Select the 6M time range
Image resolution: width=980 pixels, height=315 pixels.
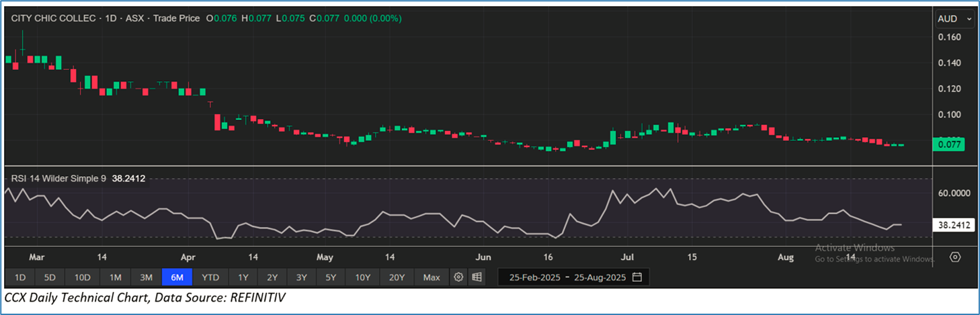(178, 277)
